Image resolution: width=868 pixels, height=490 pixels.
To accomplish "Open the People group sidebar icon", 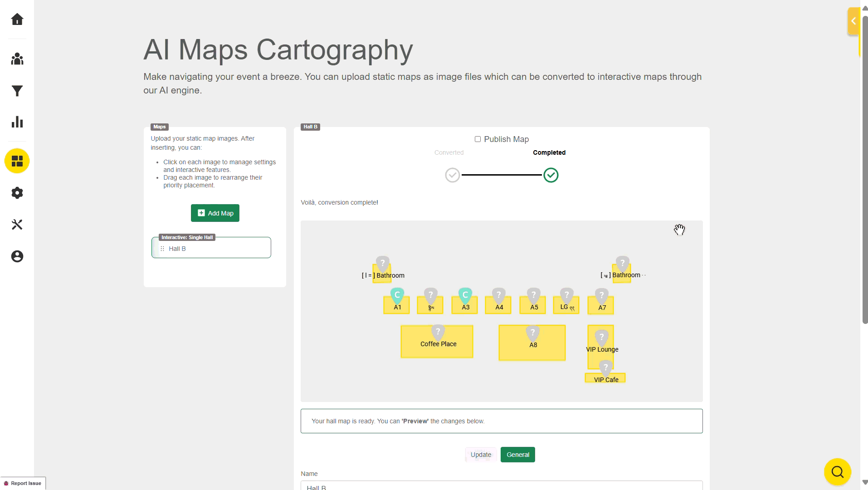I will (17, 59).
